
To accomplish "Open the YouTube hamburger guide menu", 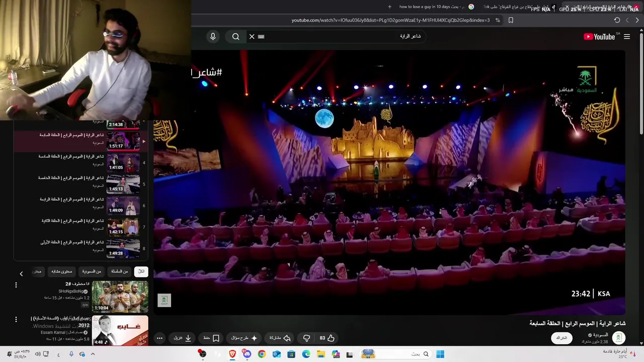I will [627, 36].
